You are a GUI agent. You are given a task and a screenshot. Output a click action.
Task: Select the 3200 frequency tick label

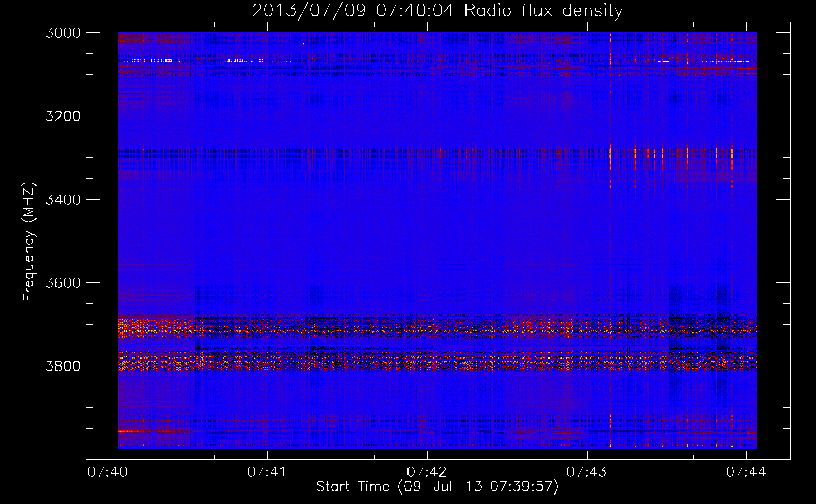(63, 116)
